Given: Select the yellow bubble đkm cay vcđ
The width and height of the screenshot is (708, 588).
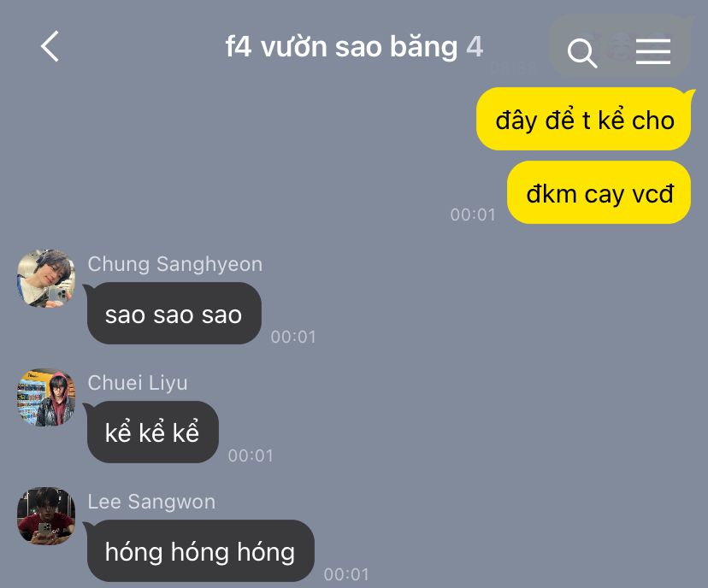Looking at the screenshot, I should tap(599, 192).
